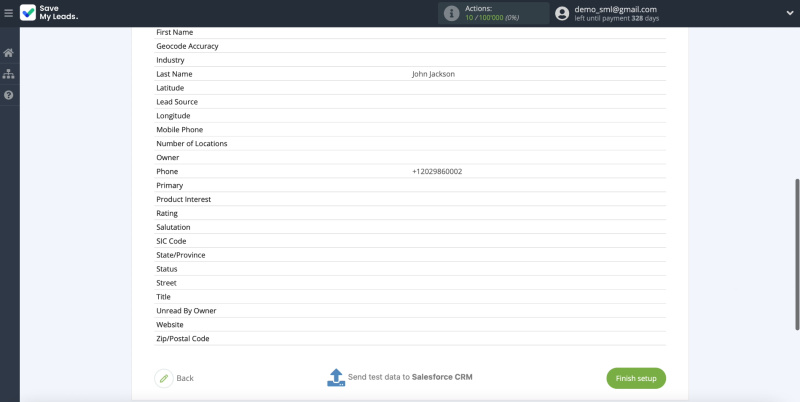Select the SIC Code row
The image size is (800, 402).
click(410, 241)
